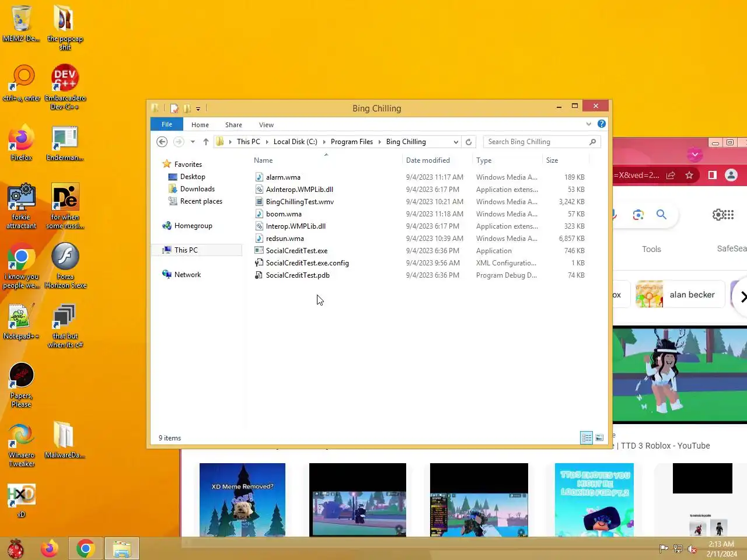Toggle Chrome side panel icon

tap(712, 175)
